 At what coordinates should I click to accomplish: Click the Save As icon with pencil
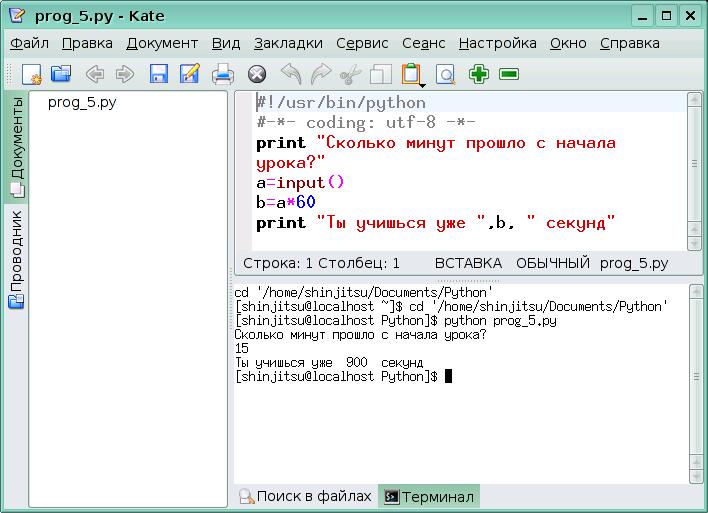(189, 74)
